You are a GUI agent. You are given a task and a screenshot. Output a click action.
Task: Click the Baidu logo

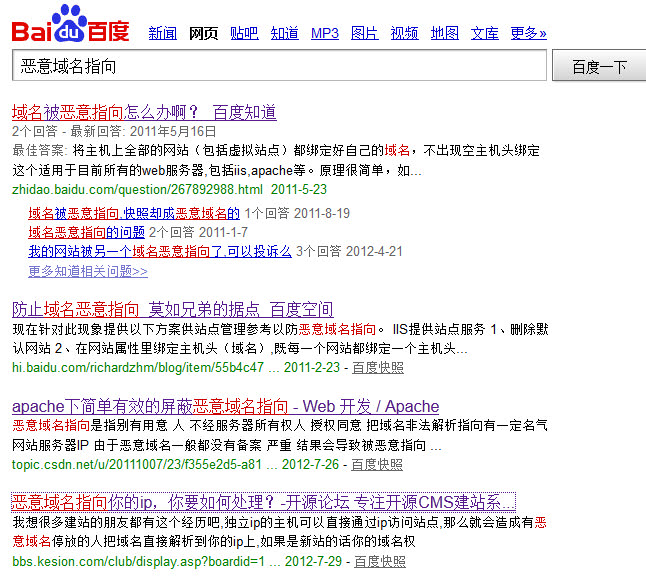(x=70, y=24)
